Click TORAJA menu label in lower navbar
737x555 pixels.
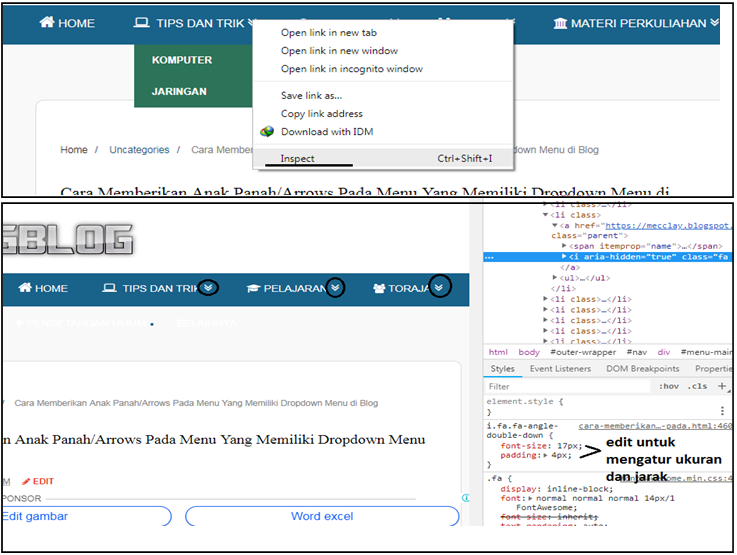409,289
